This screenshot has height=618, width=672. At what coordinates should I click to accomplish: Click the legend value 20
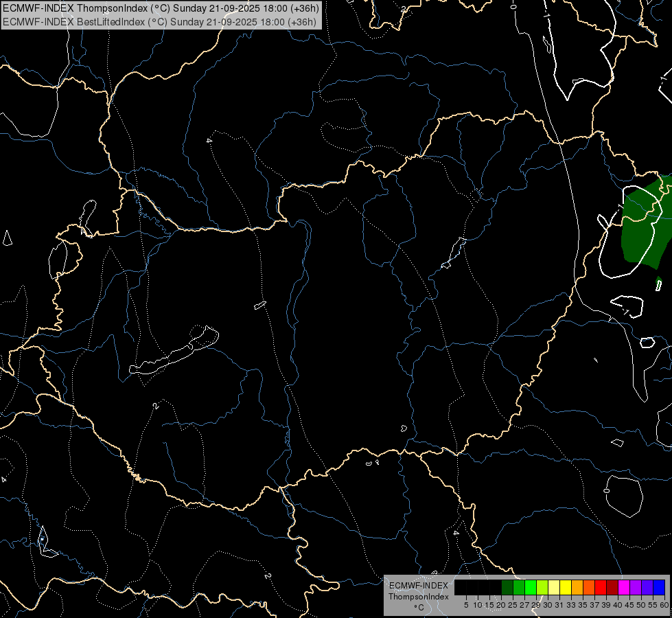pos(502,605)
